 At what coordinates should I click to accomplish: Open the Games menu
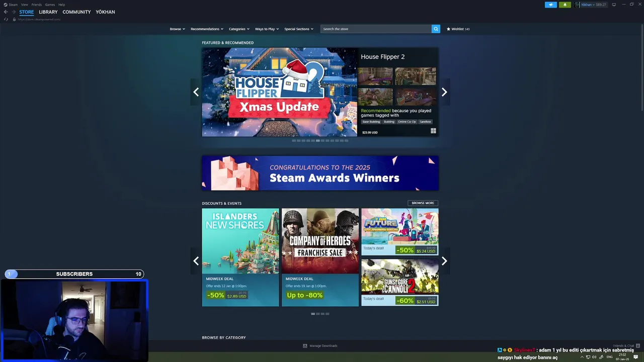tap(50, 5)
